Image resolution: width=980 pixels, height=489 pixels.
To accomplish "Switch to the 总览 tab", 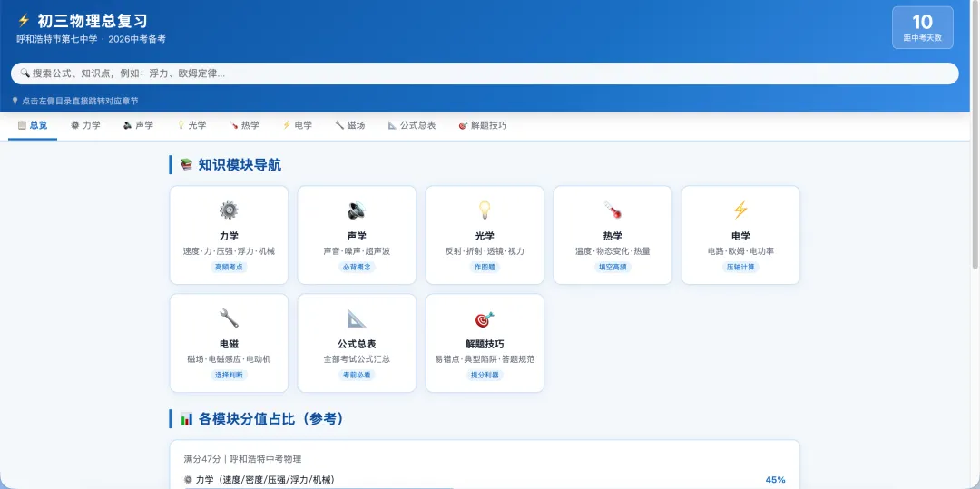I will click(33, 125).
